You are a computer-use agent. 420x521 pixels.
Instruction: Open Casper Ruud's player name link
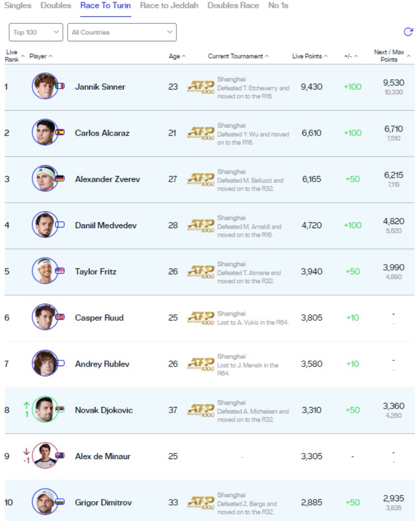pyautogui.click(x=99, y=318)
